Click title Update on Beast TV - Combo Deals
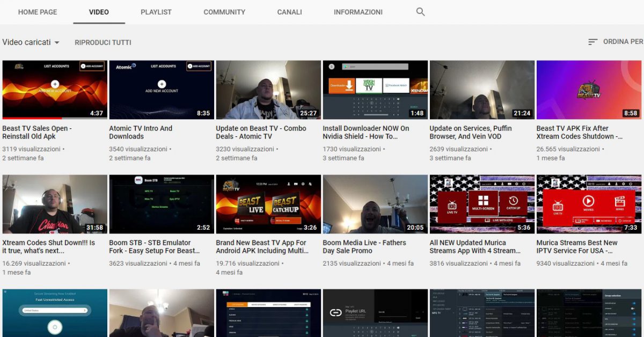This screenshot has width=644, height=337. coord(261,133)
